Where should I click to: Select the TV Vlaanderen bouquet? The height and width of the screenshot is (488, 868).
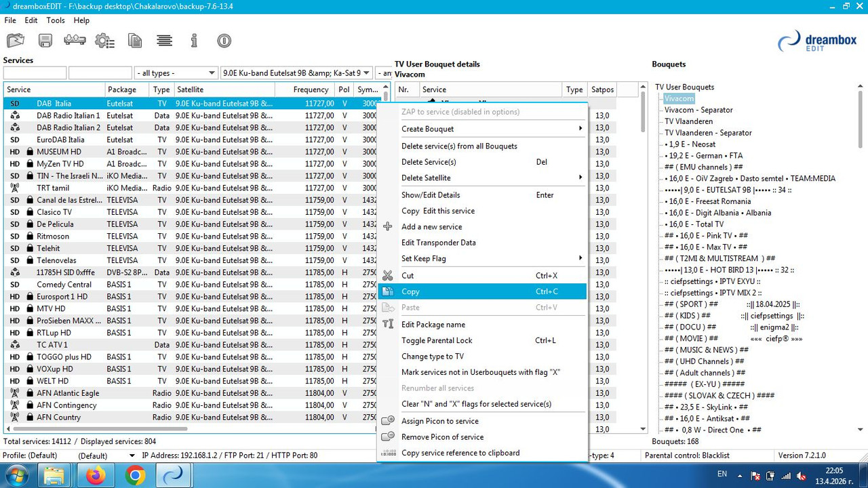688,121
